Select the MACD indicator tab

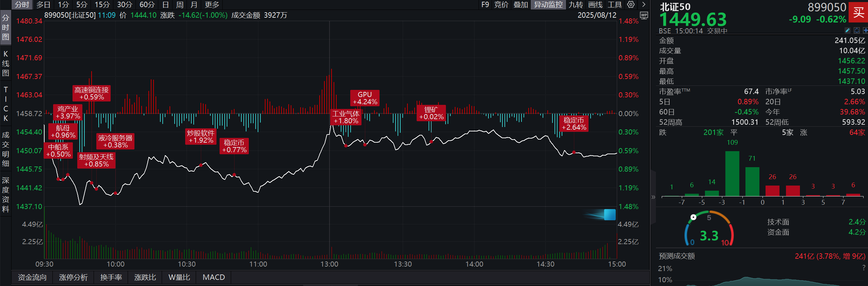pyautogui.click(x=214, y=277)
